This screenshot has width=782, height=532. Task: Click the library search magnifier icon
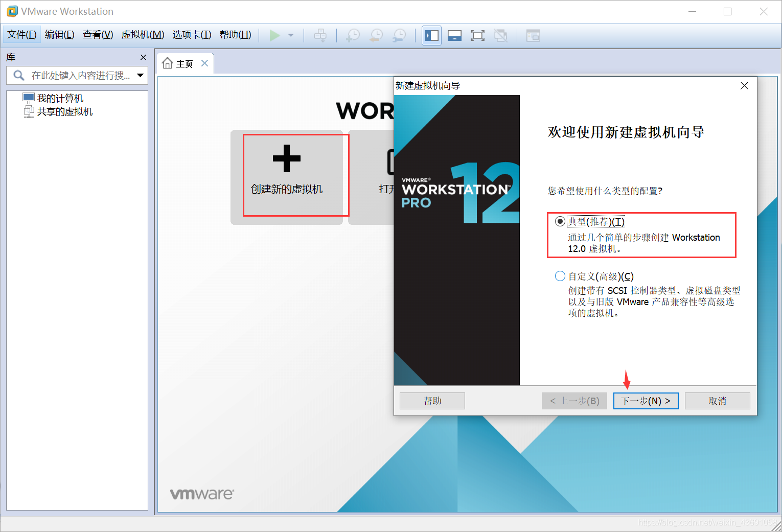pos(19,76)
